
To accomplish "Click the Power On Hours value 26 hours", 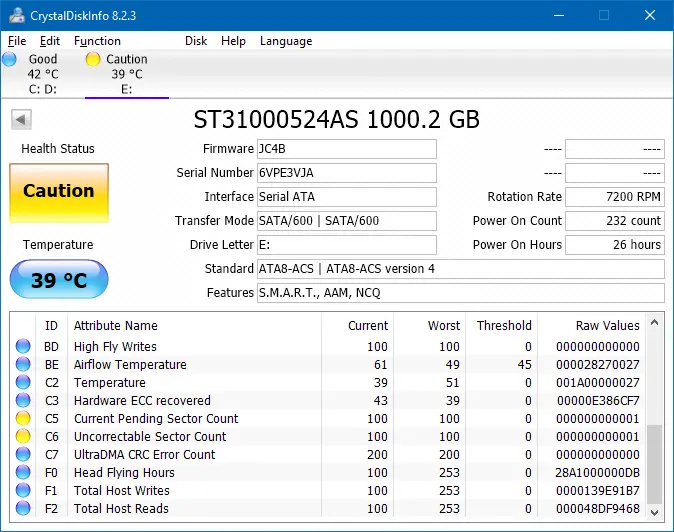I will [615, 245].
